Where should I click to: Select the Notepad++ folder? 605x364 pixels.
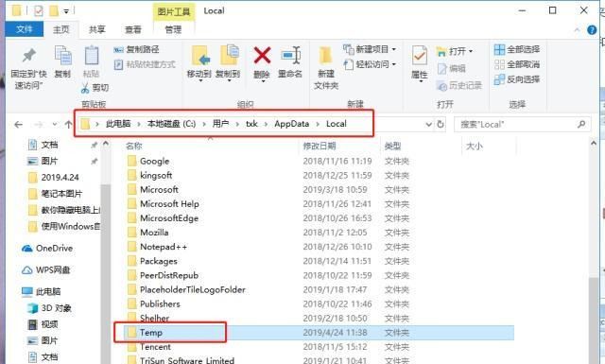click(164, 247)
